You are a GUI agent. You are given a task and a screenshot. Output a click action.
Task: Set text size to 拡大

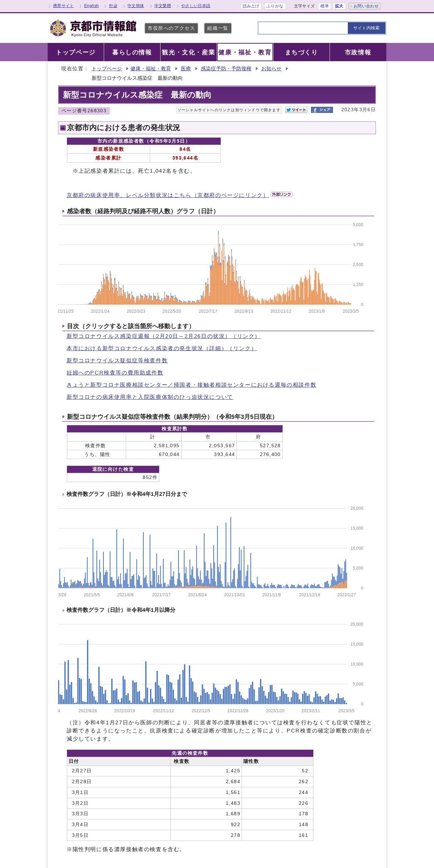(x=339, y=6)
